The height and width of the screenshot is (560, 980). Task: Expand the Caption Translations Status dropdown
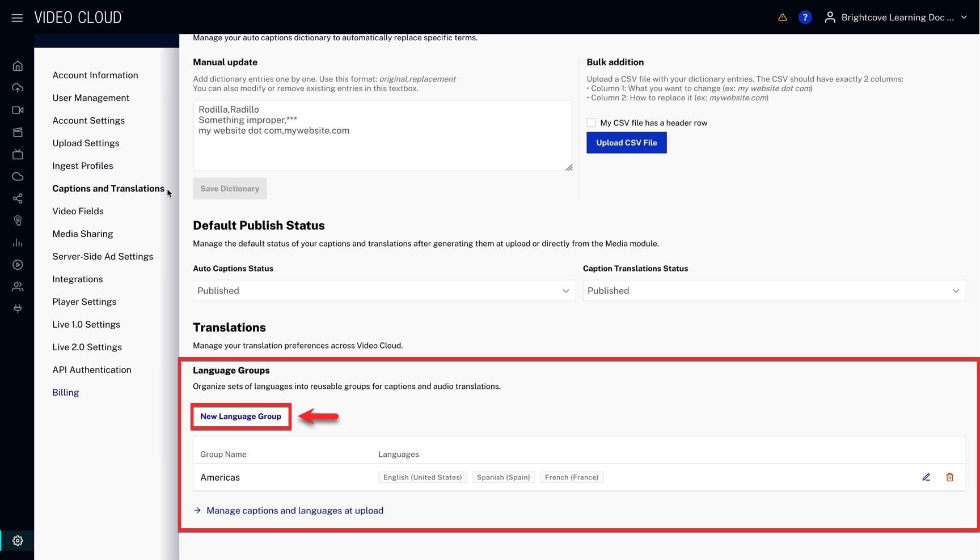[x=774, y=291]
